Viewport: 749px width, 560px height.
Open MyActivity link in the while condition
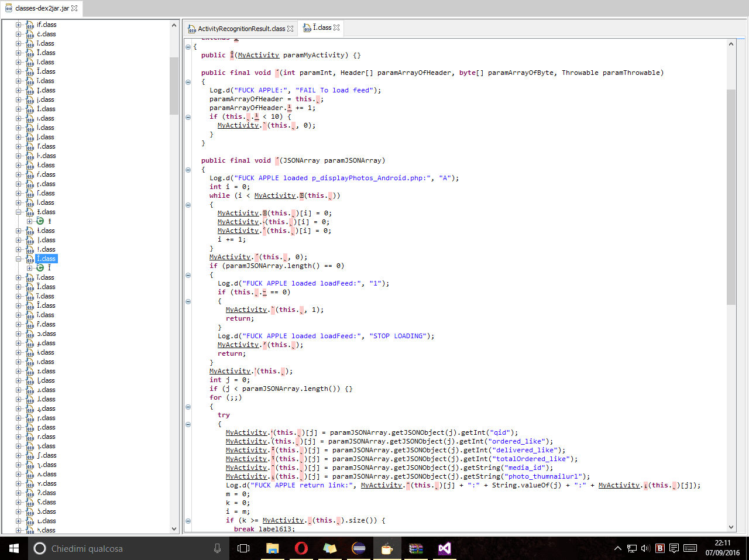pyautogui.click(x=275, y=195)
